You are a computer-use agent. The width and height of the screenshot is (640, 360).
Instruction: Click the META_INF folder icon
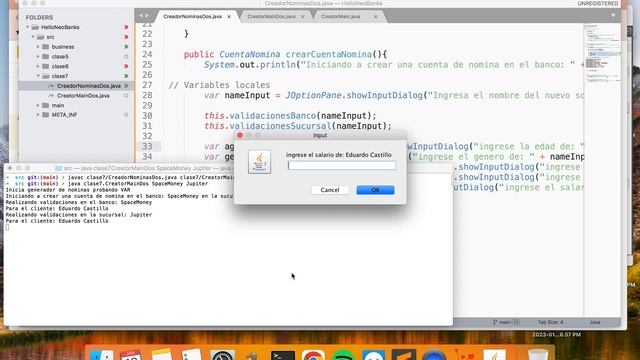point(45,115)
